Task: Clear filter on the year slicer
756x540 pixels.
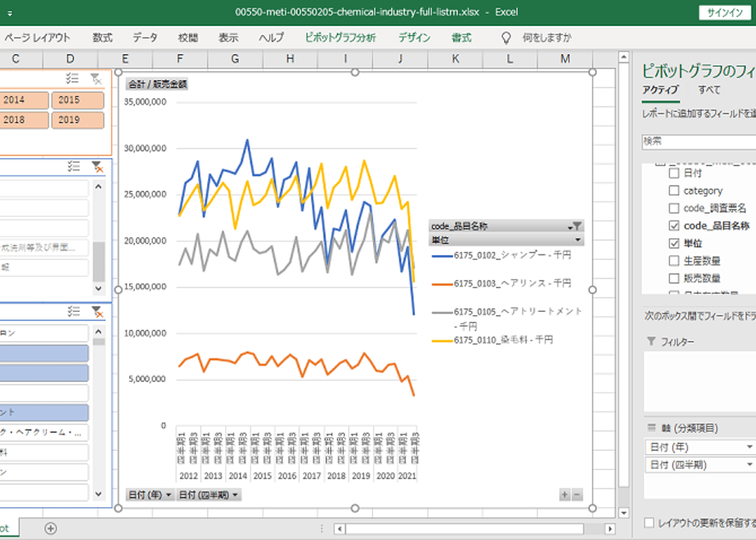Action: (x=97, y=79)
